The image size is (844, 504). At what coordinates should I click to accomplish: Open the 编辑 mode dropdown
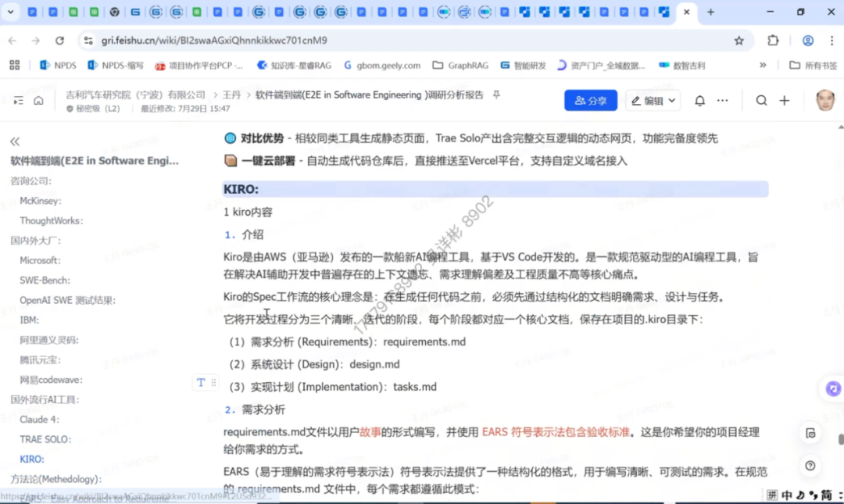point(653,101)
